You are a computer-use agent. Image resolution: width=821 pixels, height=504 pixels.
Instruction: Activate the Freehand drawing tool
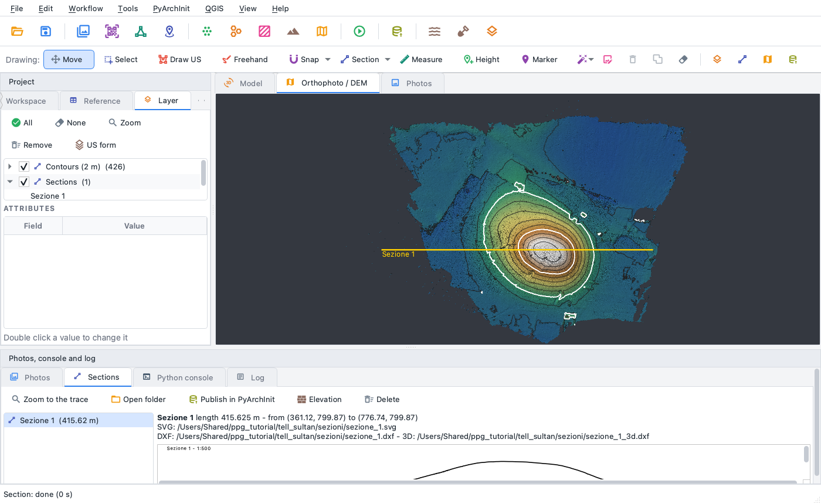click(245, 59)
